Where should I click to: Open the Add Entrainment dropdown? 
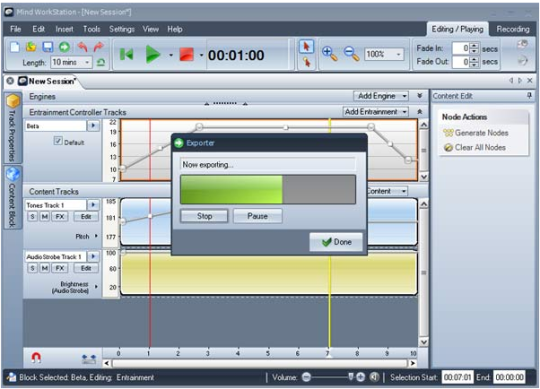click(376, 112)
